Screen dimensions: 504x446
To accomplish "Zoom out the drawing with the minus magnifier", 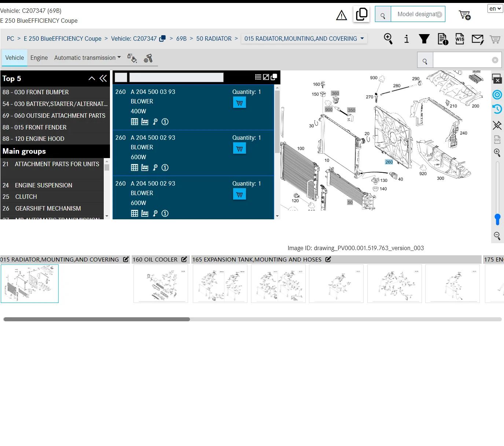I will pyautogui.click(x=497, y=236).
